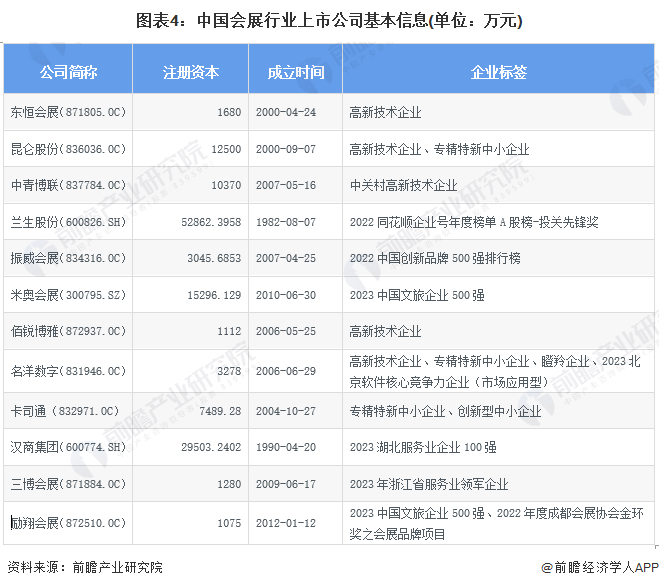Click founding date 2000-09-07
Screen dimensions: 659x588
[x=286, y=149]
